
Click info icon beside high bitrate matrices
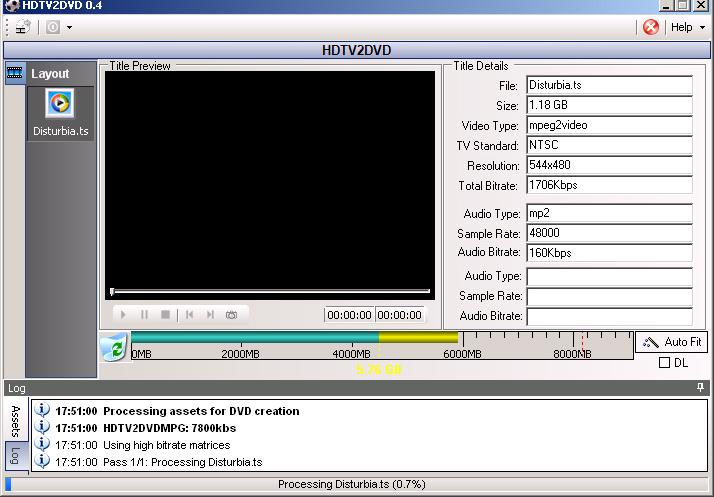42,444
